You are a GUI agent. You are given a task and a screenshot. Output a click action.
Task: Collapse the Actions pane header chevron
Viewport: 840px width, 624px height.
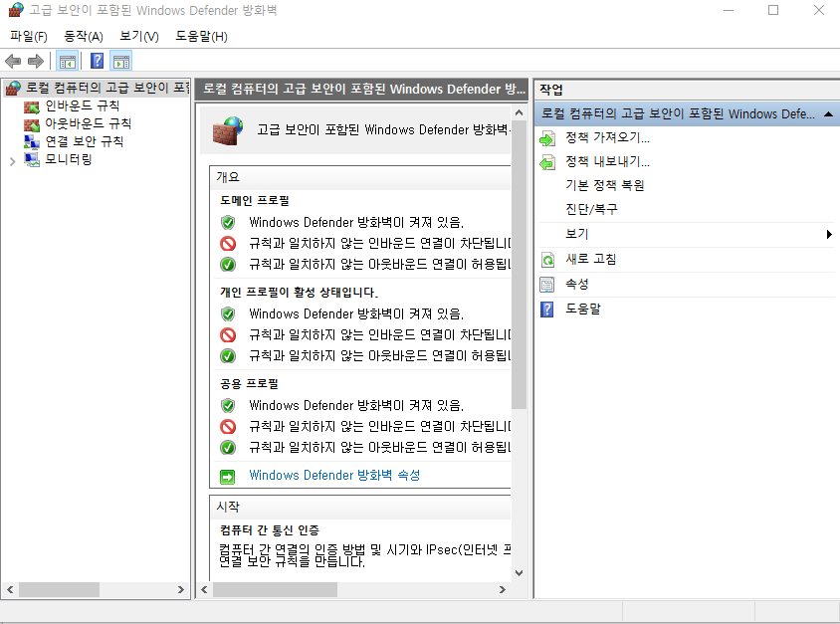[x=829, y=112]
